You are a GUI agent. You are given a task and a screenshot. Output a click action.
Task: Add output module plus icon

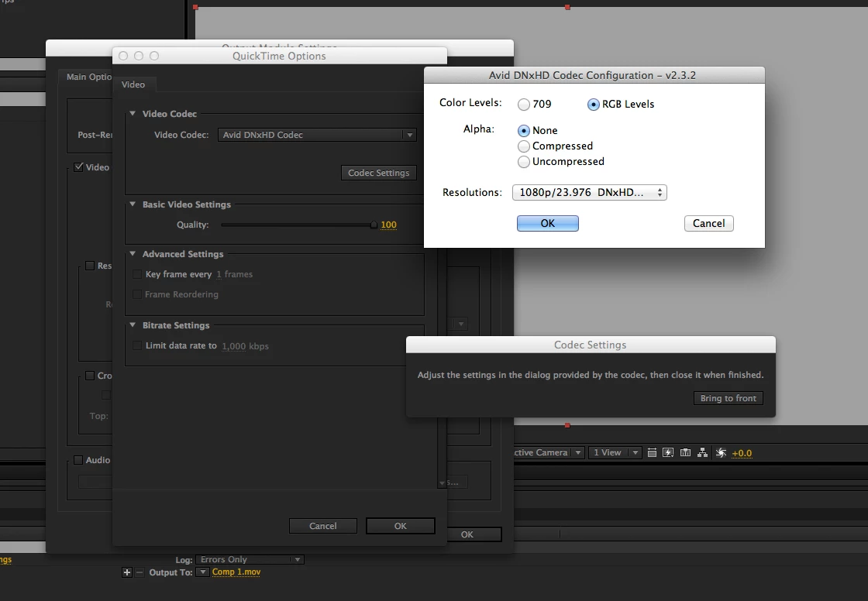[127, 572]
